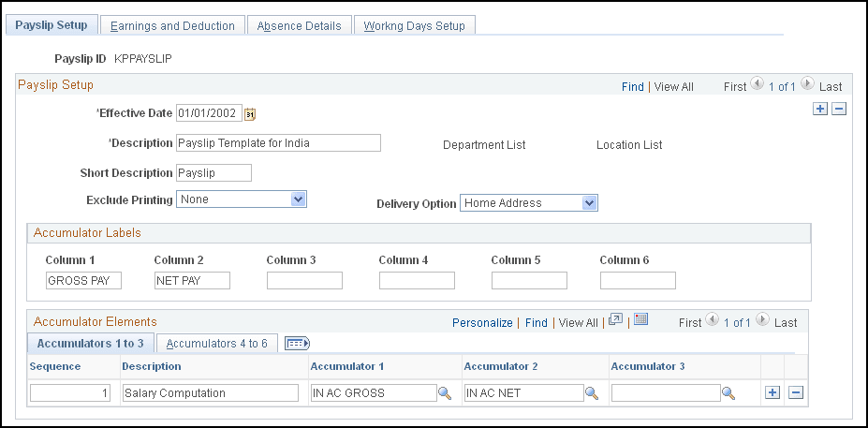Delete the current Payslip Setup row
The width and height of the screenshot is (868, 428).
[x=839, y=109]
